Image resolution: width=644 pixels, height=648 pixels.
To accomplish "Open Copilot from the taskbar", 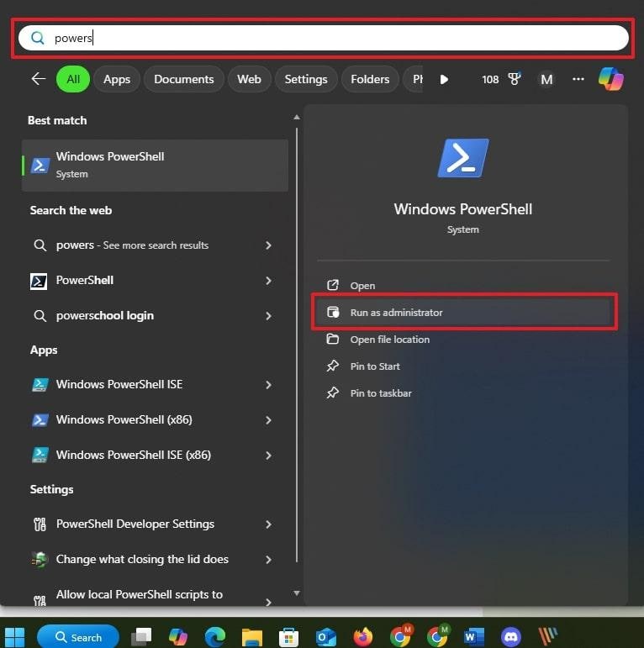I will tap(178, 637).
